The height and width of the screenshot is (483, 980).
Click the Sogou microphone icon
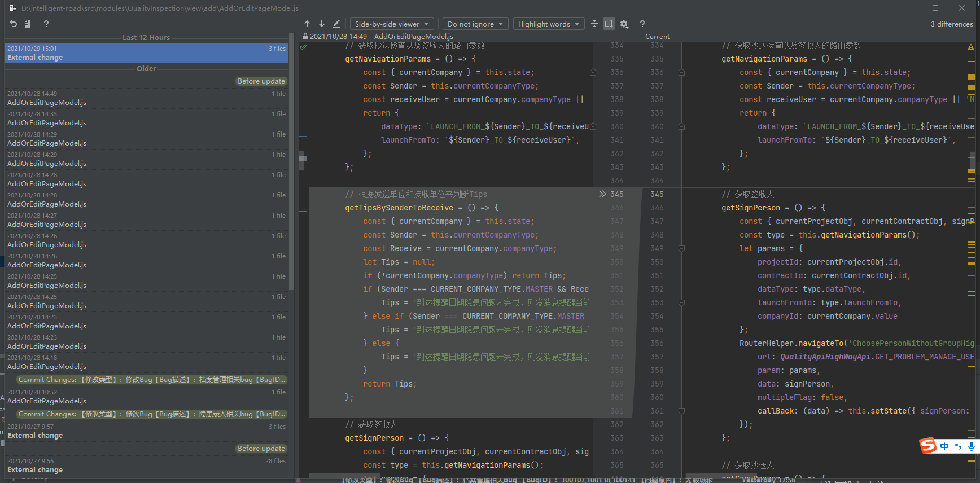click(971, 446)
